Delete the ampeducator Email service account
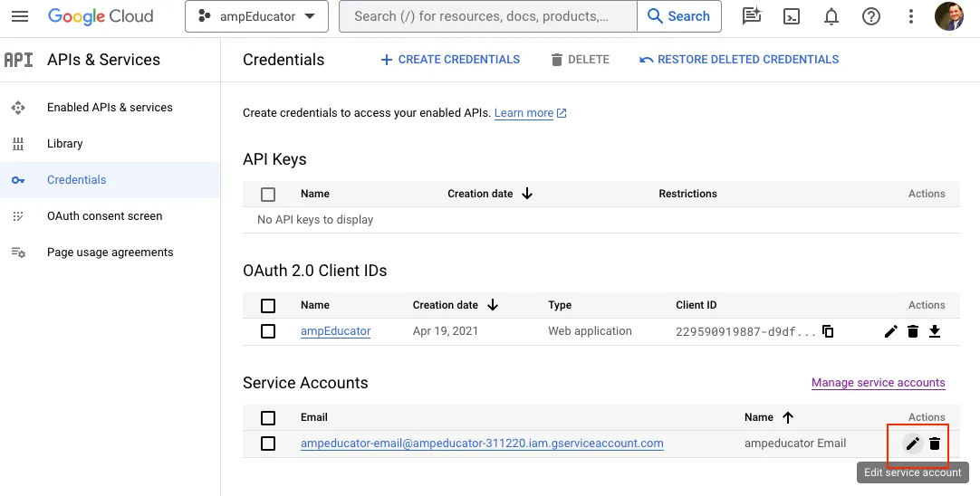 935,444
